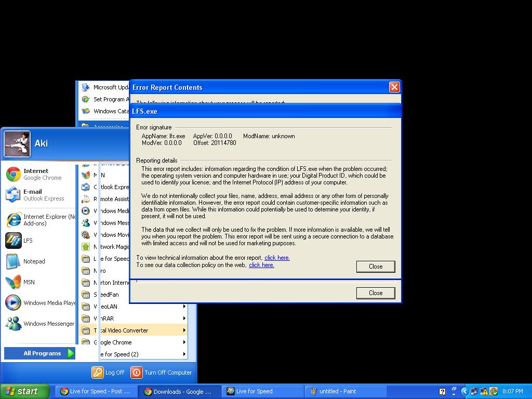Open Network Magic entry
Image resolution: width=532 pixels, height=399 pixels.
click(x=104, y=247)
